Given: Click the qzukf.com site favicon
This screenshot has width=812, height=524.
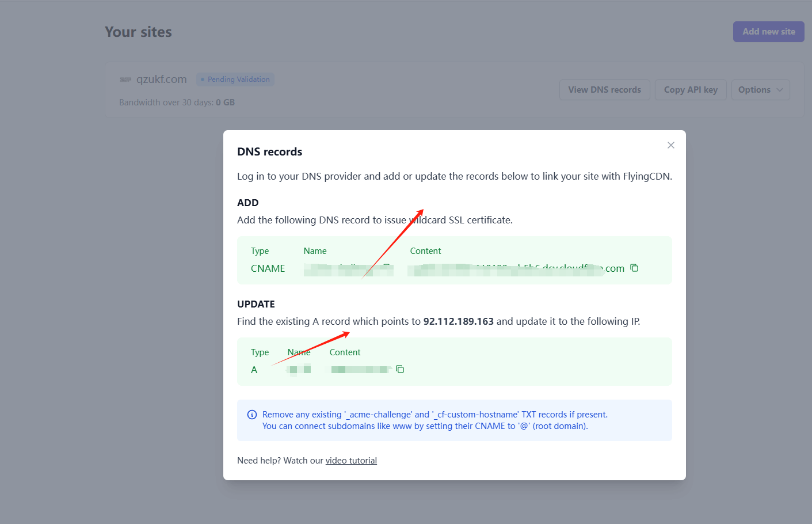Looking at the screenshot, I should point(125,79).
